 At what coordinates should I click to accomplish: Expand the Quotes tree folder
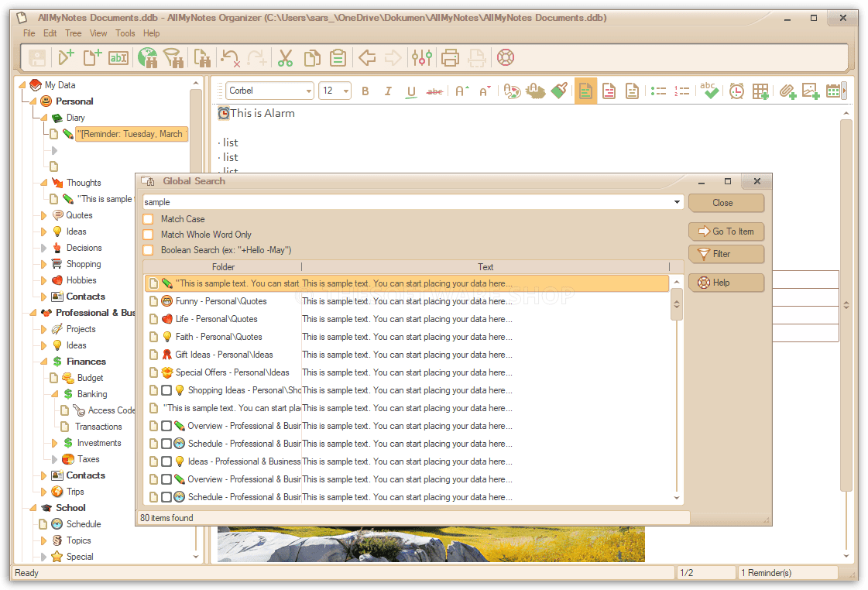click(x=43, y=215)
